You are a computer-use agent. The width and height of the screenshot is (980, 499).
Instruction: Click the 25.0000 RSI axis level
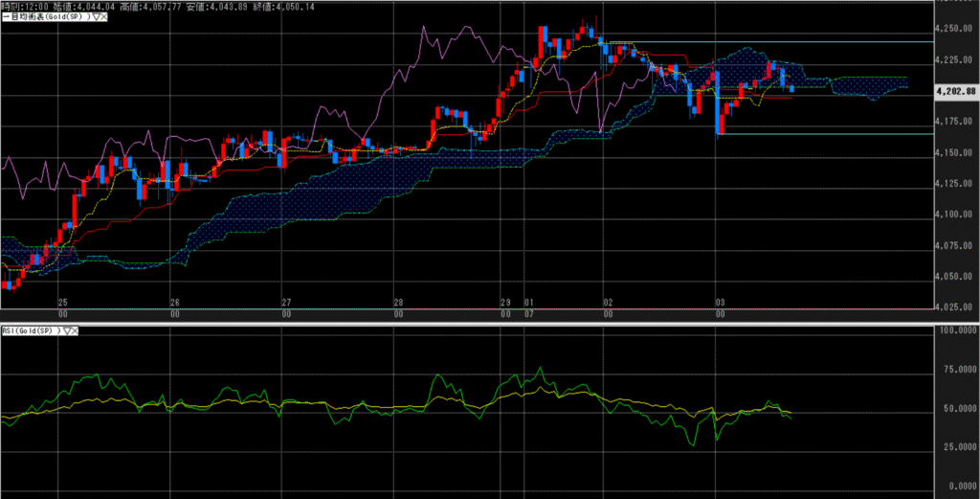click(x=957, y=446)
